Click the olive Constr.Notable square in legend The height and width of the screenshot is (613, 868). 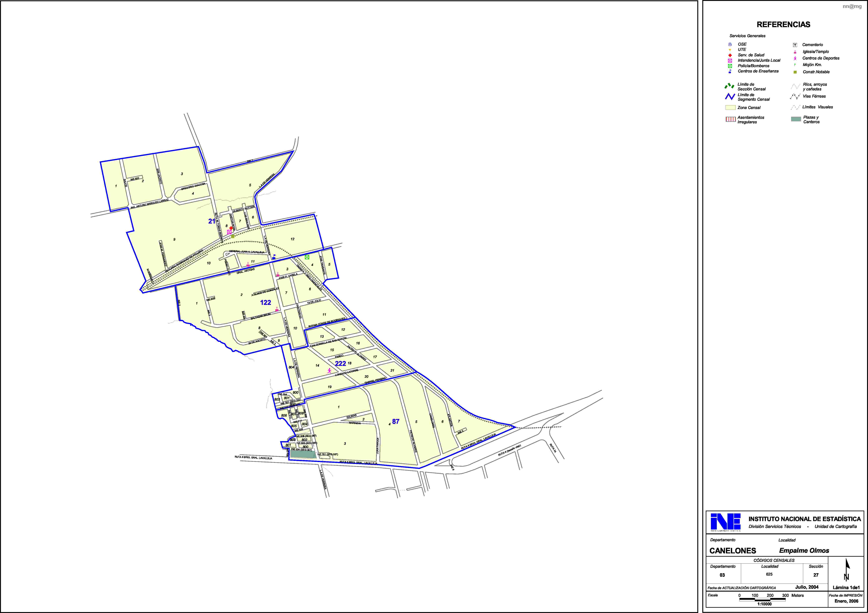pos(795,72)
